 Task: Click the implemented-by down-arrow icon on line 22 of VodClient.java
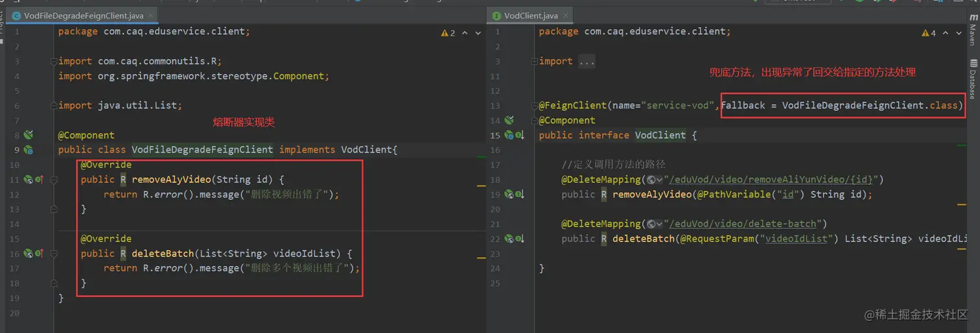point(520,238)
